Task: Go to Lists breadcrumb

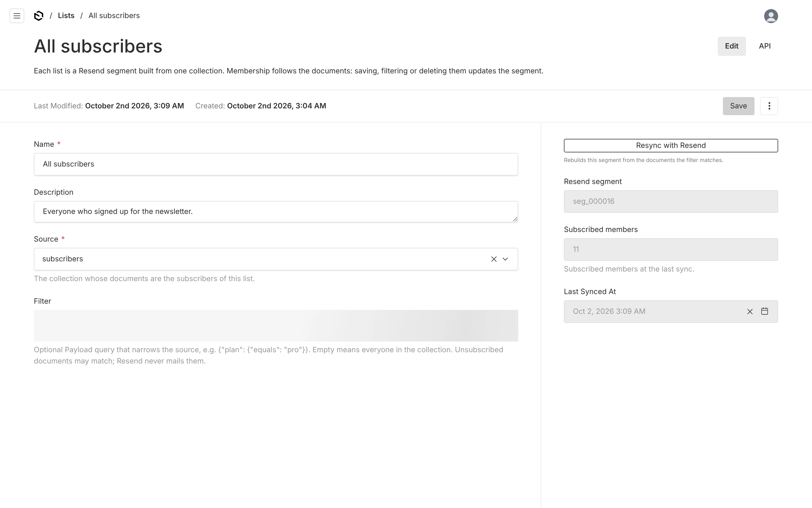Action: pyautogui.click(x=66, y=16)
